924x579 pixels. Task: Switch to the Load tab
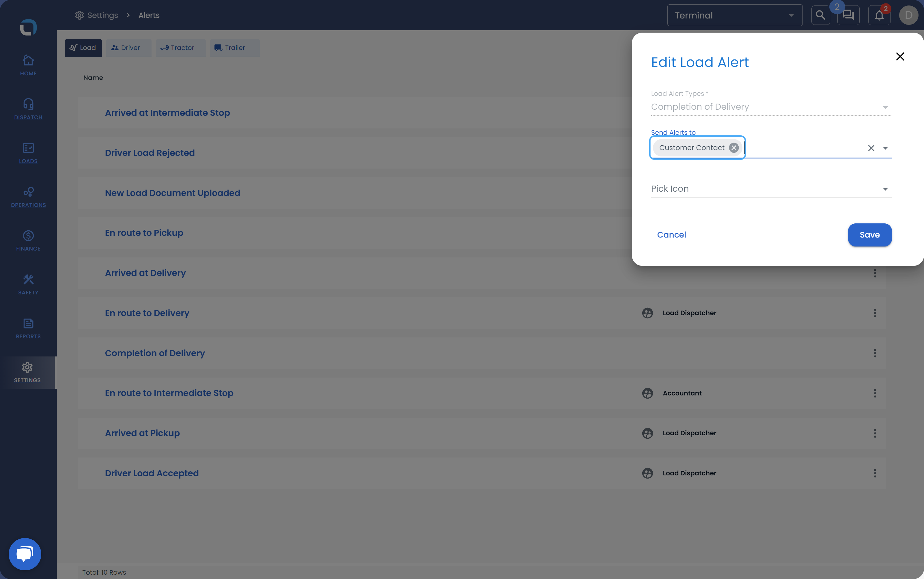83,48
